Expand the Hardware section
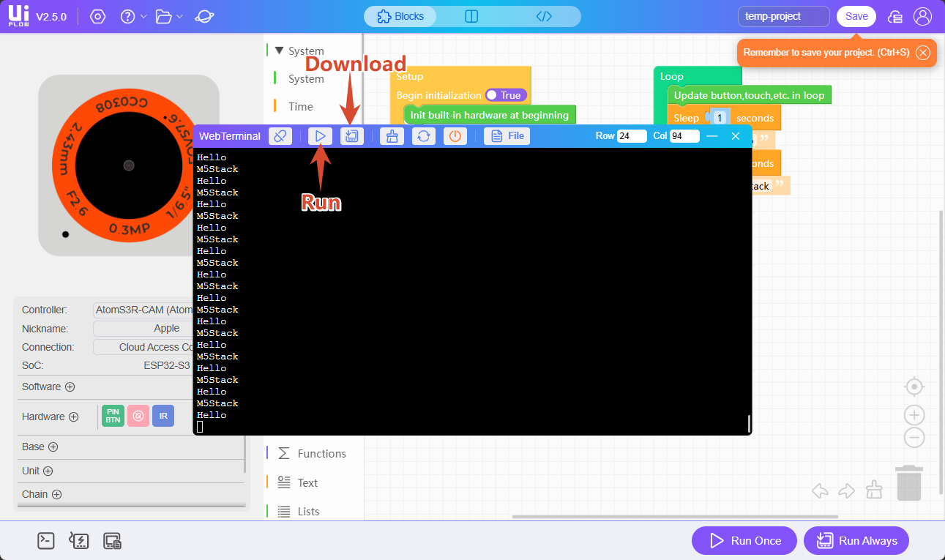945x560 pixels. [x=74, y=417]
